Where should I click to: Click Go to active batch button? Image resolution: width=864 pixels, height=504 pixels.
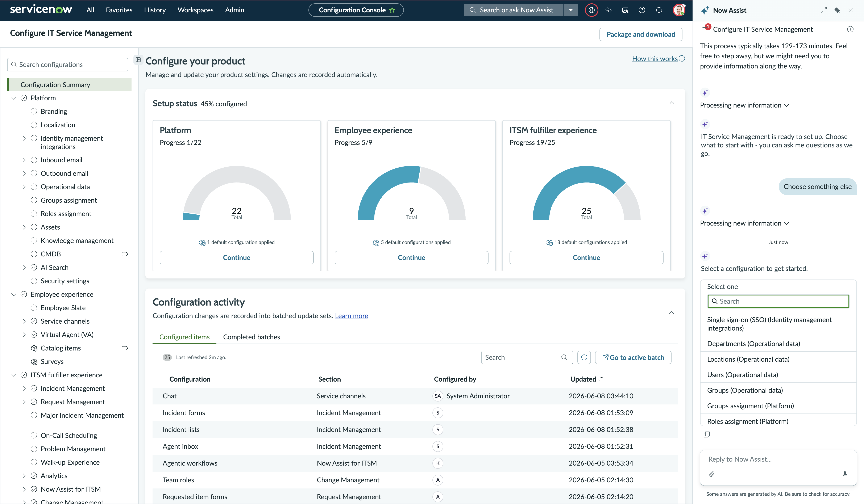(633, 357)
